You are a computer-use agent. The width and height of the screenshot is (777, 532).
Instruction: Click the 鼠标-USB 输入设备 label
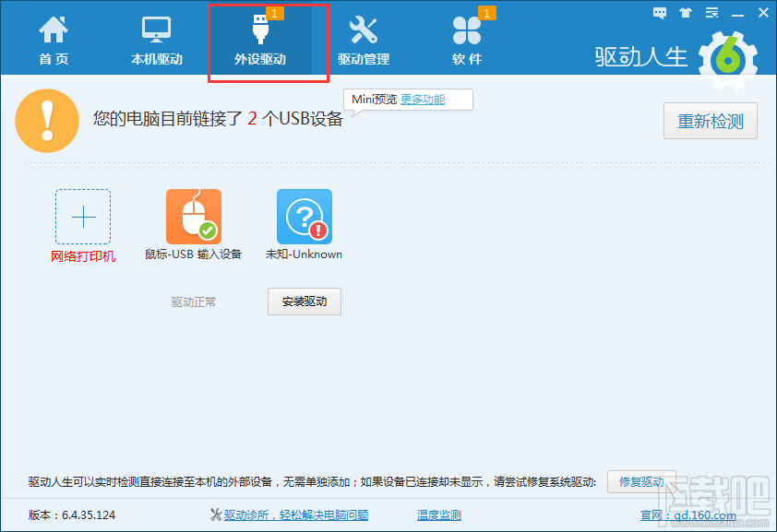193,254
